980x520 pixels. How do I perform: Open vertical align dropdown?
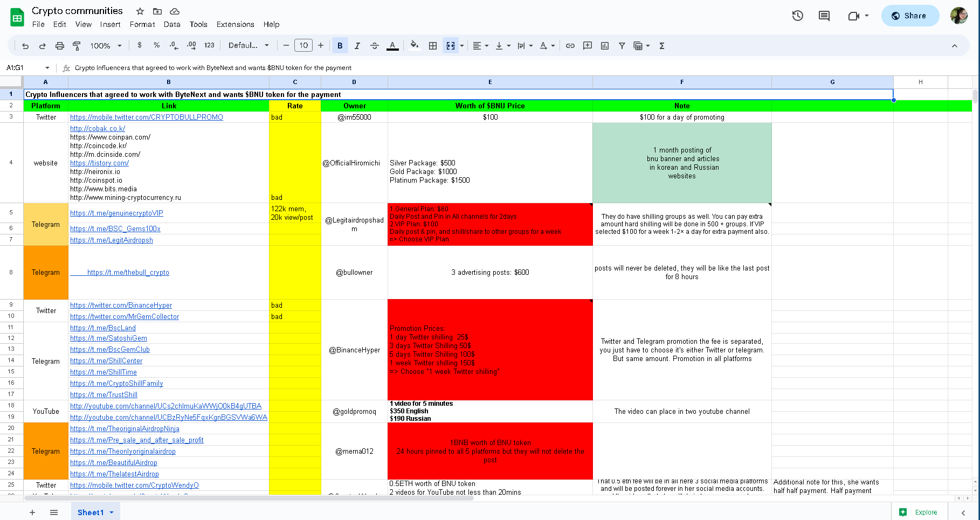click(502, 46)
